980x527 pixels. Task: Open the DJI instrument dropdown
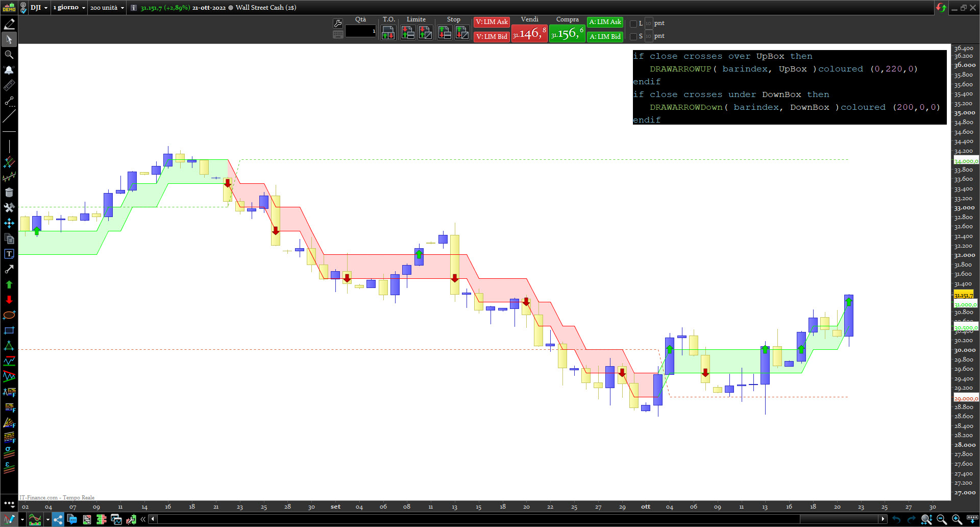[39, 8]
